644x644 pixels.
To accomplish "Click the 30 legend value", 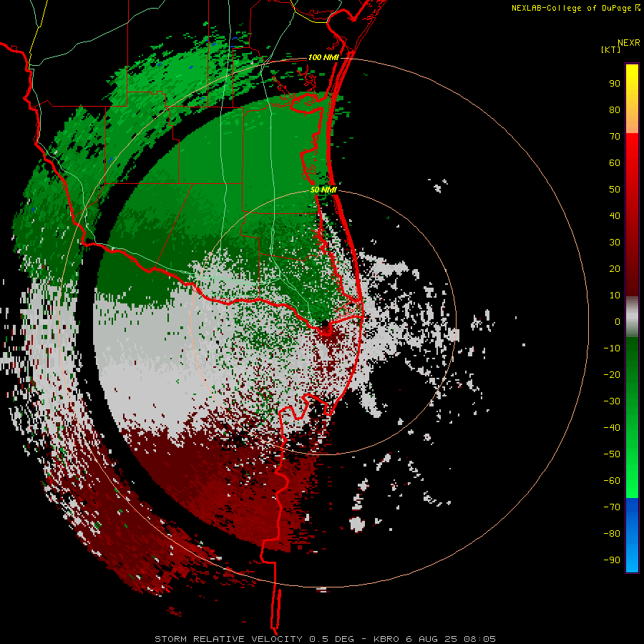I will 615,243.
